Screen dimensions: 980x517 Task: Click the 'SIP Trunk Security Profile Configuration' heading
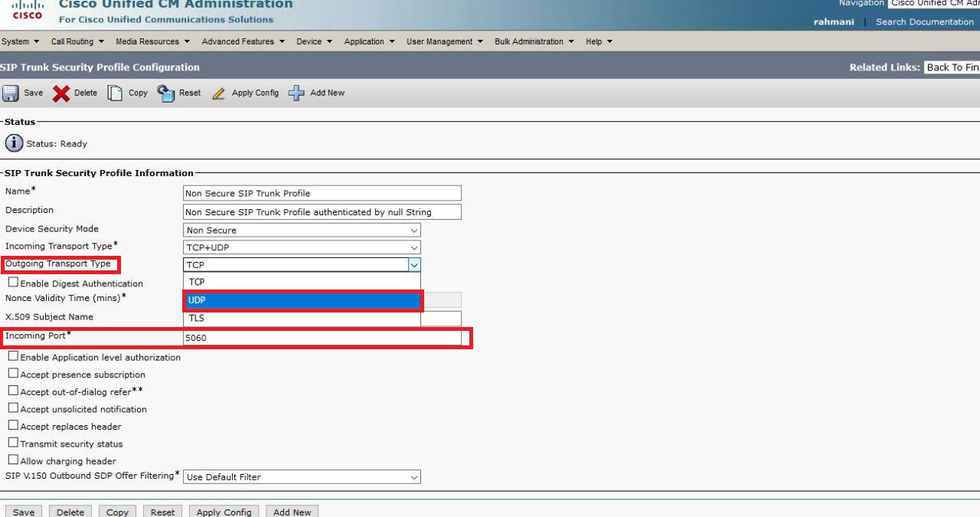tap(100, 67)
